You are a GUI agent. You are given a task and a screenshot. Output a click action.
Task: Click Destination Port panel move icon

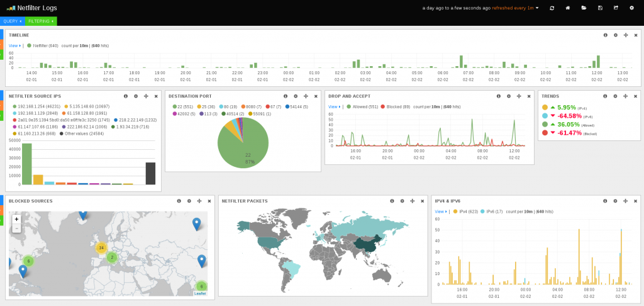point(306,96)
